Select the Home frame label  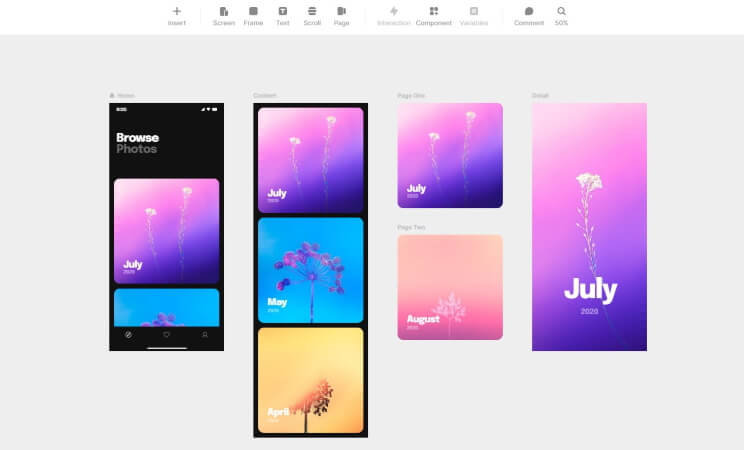tap(122, 95)
